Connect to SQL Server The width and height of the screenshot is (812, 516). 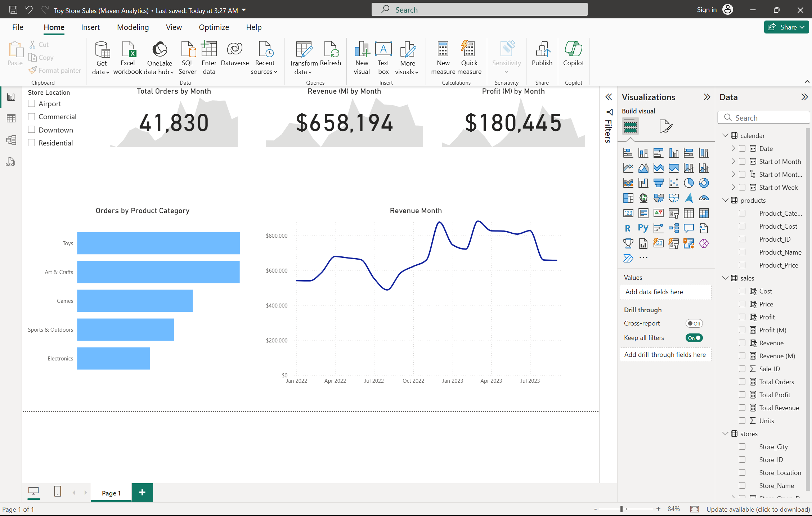tap(187, 58)
